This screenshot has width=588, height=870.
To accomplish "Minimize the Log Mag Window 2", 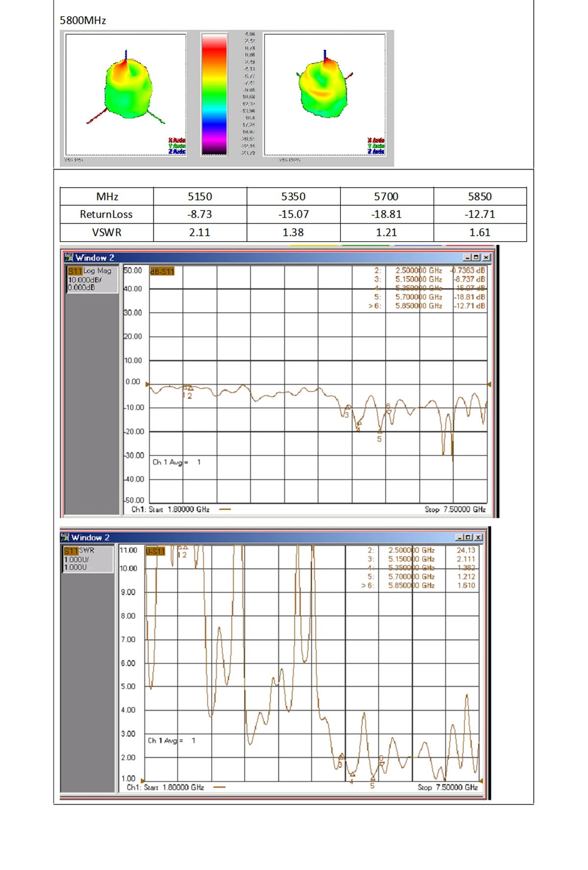I will click(467, 258).
